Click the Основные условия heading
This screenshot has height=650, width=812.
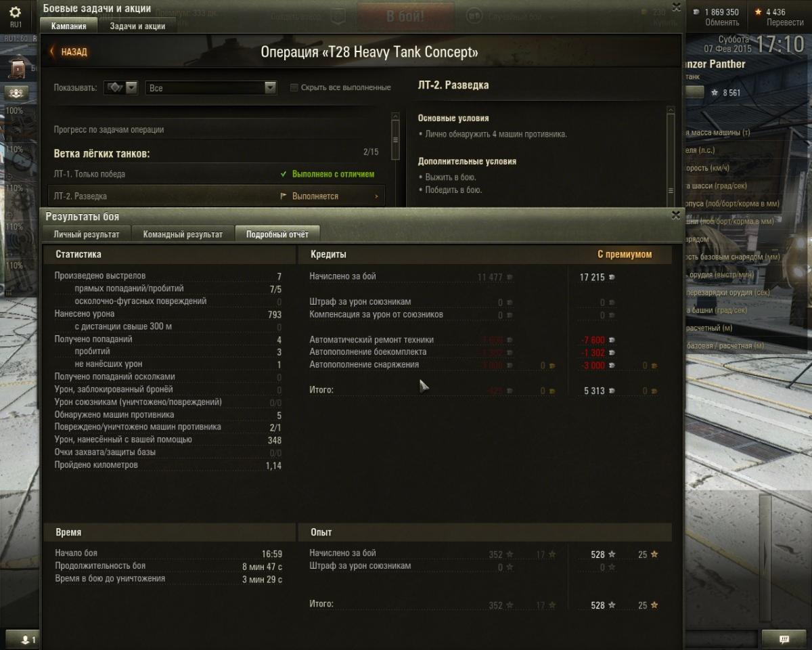[x=453, y=118]
